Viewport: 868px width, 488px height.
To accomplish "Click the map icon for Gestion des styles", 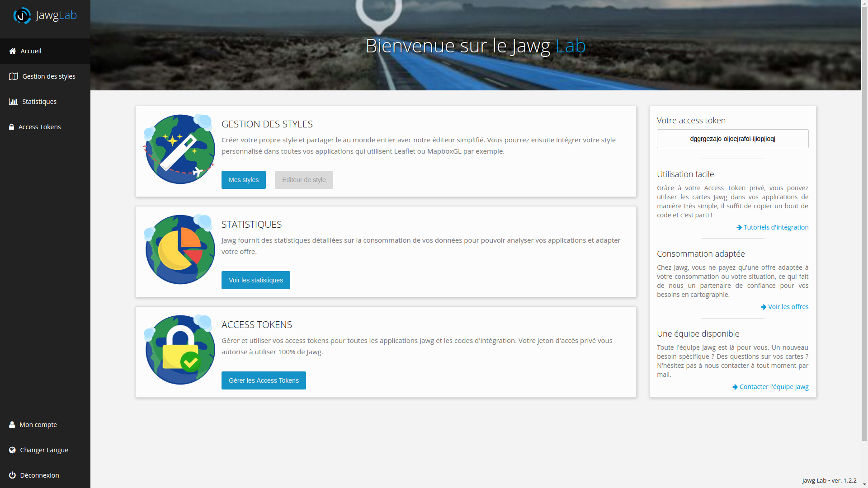I will 14,76.
